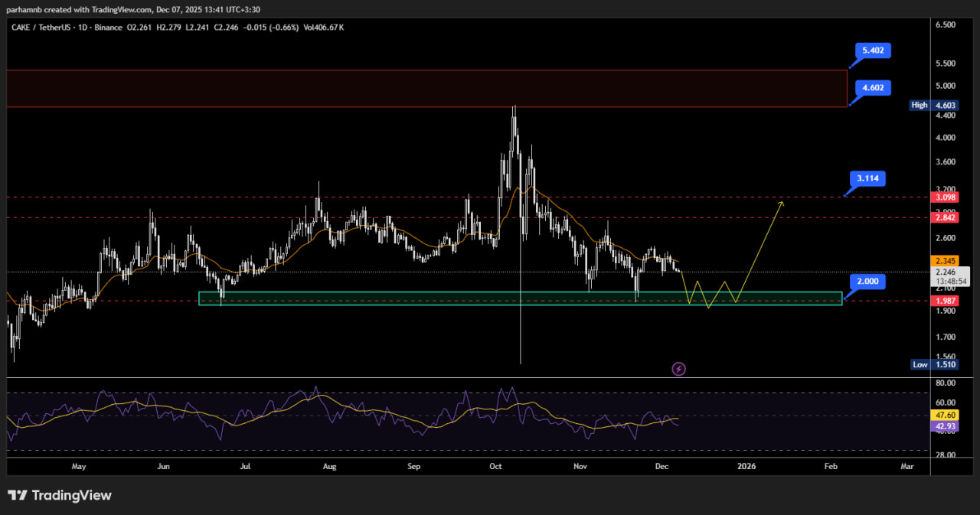This screenshot has height=515, width=980.
Task: Click the 3.114 blue callout label
Action: [x=867, y=178]
